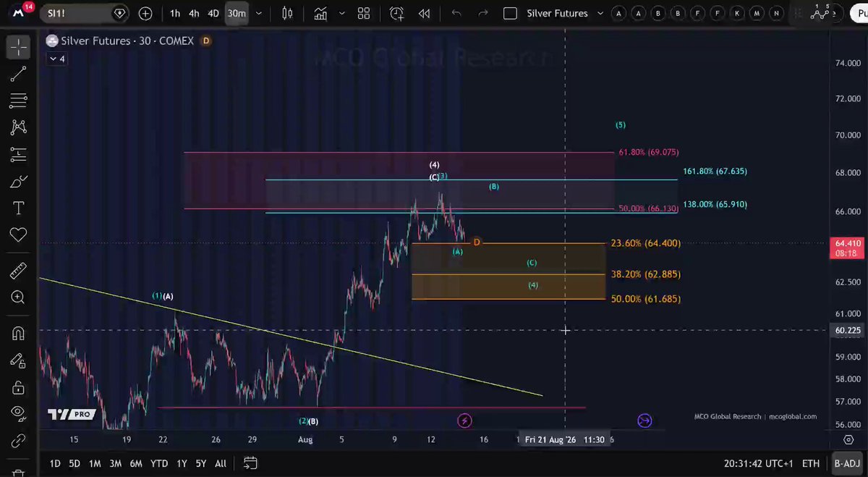Select the 6M date range
Screen dimensions: 868x477
(x=135, y=463)
